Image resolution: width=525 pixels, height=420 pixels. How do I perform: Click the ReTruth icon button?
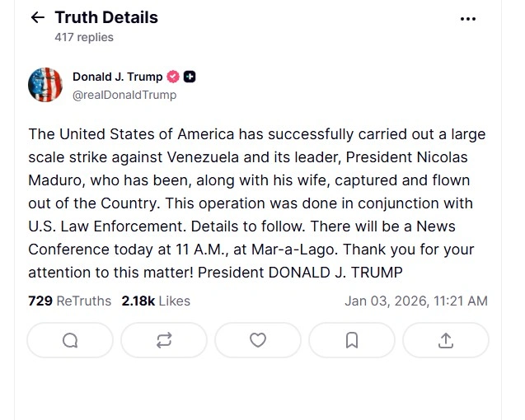(x=164, y=340)
